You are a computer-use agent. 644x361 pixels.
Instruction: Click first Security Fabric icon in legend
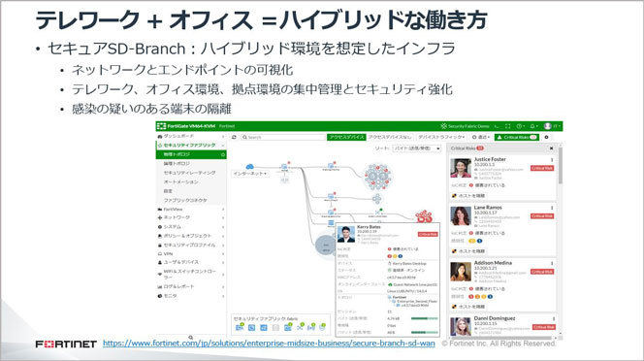point(240,327)
